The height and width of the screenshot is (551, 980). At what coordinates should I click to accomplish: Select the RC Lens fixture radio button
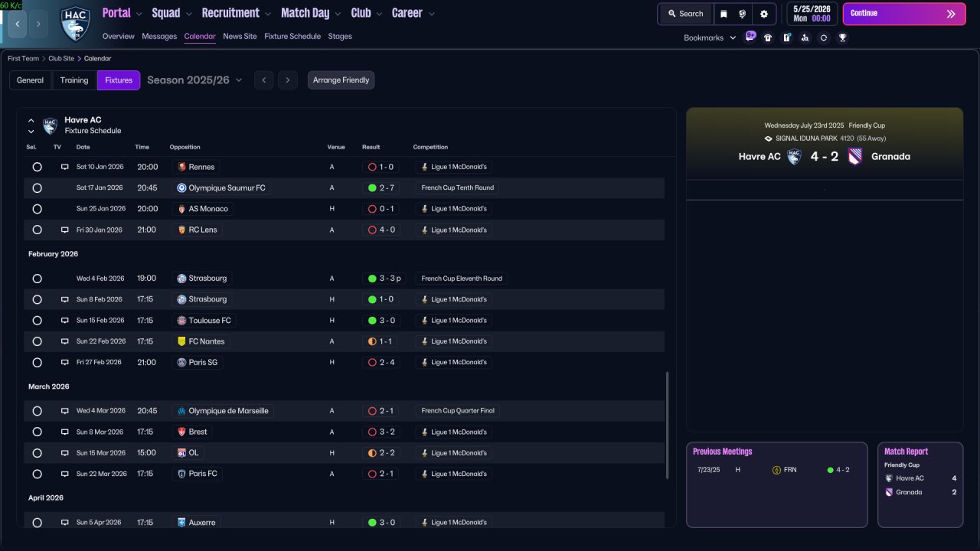tap(37, 230)
